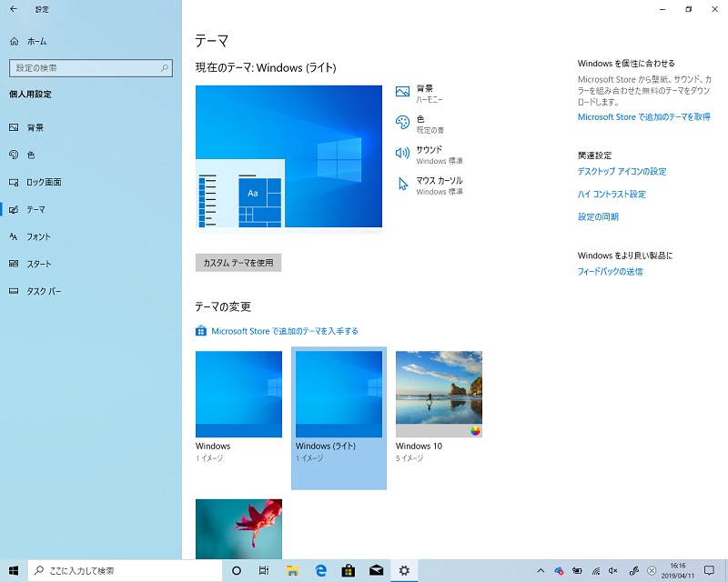The height and width of the screenshot is (582, 728).
Task: Open Action Center notification icon
Action: click(x=709, y=570)
